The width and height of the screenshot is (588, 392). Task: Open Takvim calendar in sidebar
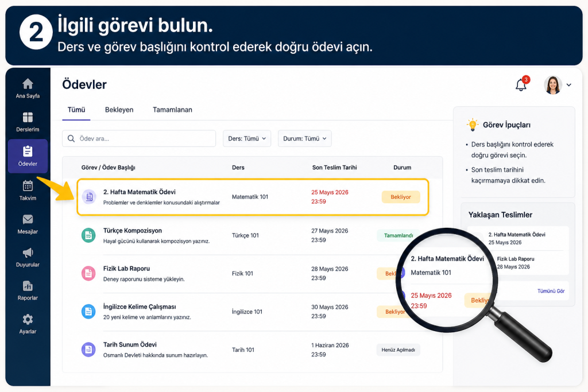pos(28,190)
